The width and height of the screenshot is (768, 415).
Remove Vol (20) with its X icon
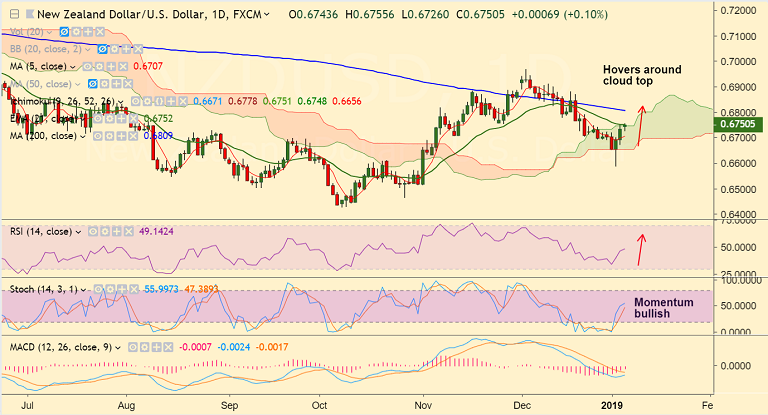pos(100,31)
